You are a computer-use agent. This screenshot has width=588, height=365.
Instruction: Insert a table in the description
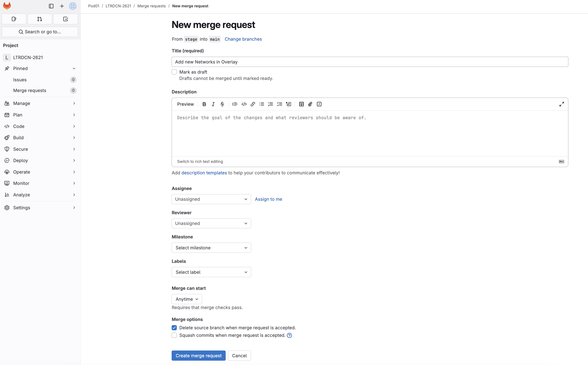pos(301,104)
